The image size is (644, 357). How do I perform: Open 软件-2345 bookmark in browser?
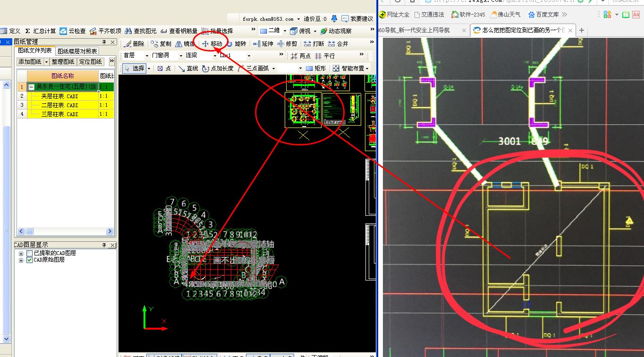[x=468, y=15]
